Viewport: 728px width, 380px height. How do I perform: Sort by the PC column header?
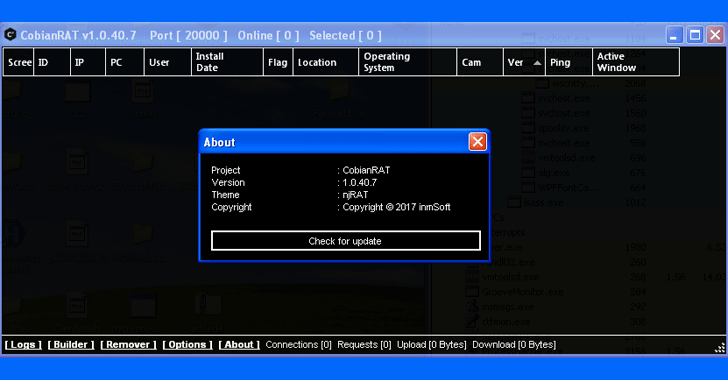pyautogui.click(x=124, y=62)
